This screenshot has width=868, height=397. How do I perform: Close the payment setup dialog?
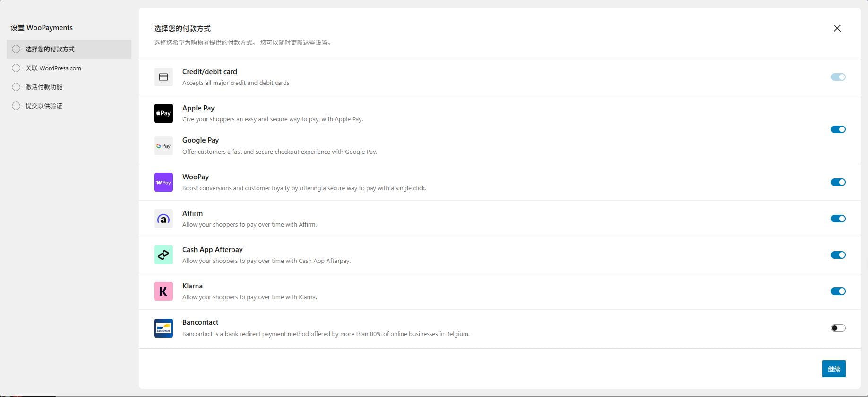click(x=837, y=28)
